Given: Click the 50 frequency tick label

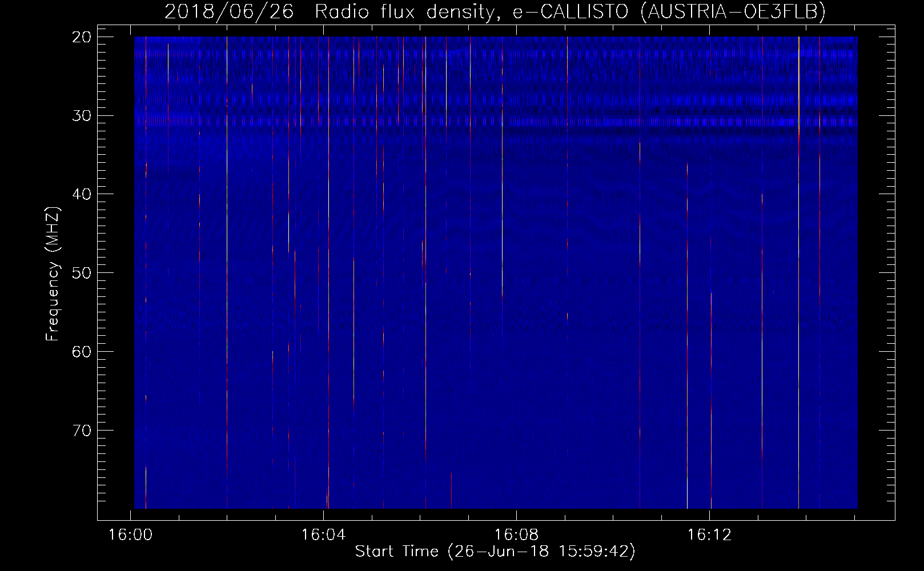Looking at the screenshot, I should (x=82, y=272).
